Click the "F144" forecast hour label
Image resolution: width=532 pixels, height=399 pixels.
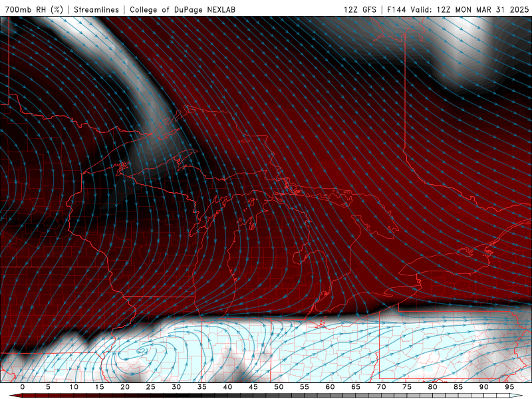[397, 9]
